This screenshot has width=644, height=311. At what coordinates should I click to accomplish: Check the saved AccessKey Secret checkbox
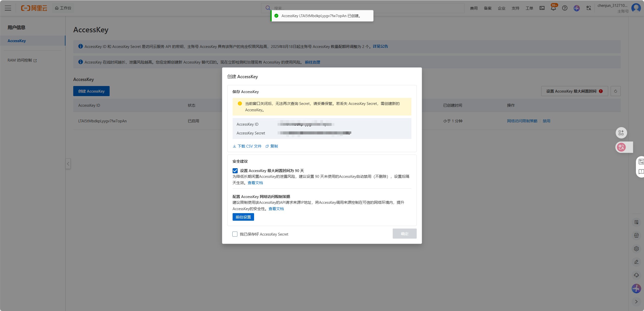click(235, 234)
